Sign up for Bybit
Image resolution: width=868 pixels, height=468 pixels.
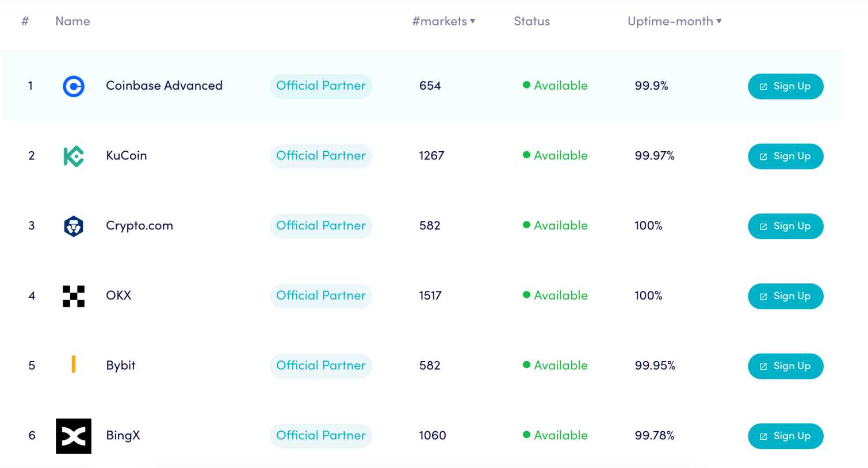tap(786, 366)
